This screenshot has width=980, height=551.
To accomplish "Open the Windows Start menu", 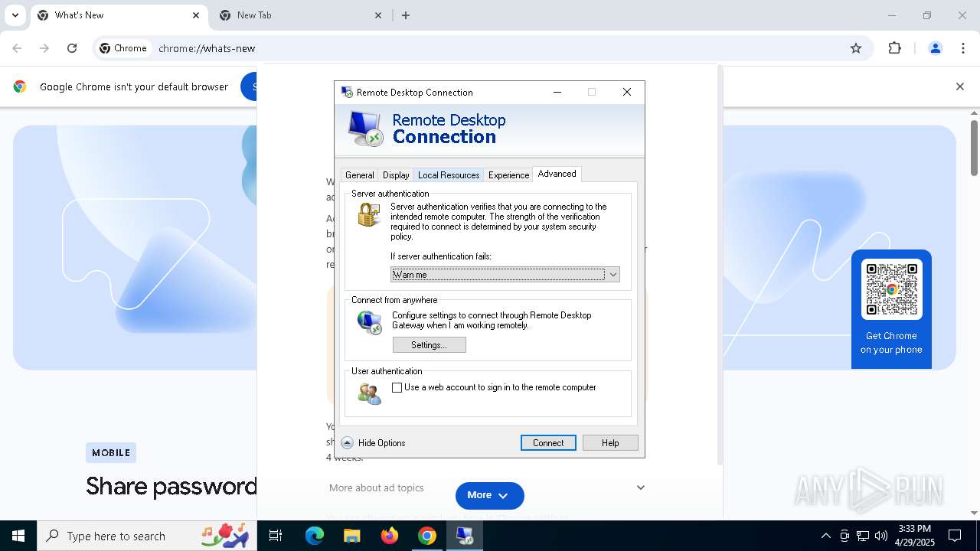I will click(x=18, y=536).
